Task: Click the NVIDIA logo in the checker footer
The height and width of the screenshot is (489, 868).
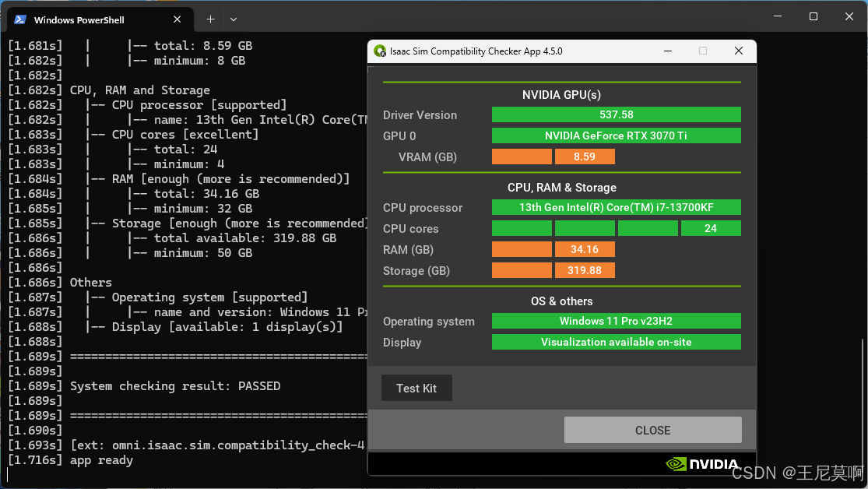Action: click(x=702, y=463)
